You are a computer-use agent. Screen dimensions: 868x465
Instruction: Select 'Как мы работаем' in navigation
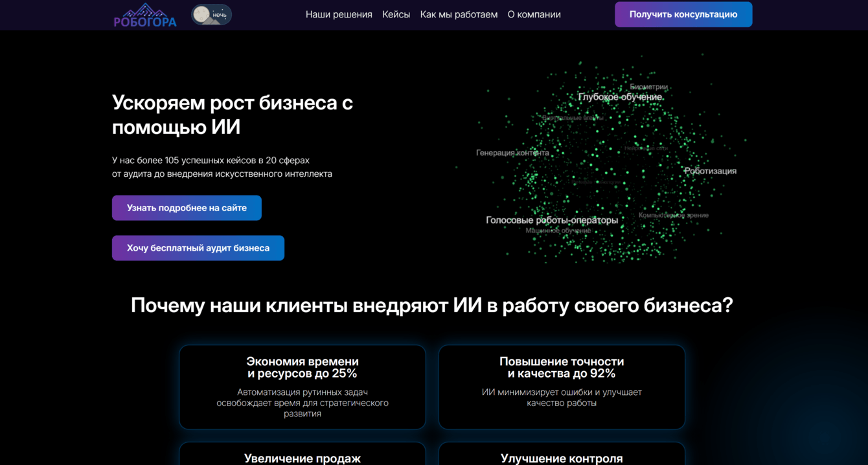coord(459,14)
